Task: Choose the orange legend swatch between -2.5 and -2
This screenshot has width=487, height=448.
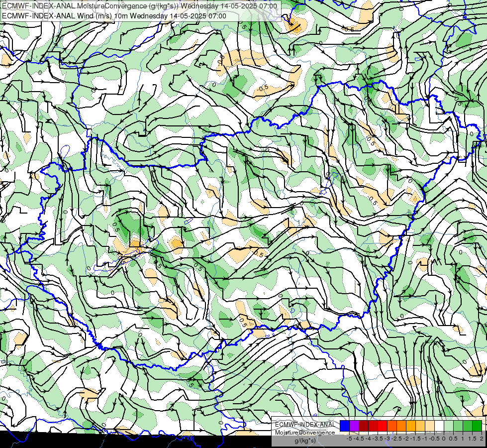Action: 401,426
